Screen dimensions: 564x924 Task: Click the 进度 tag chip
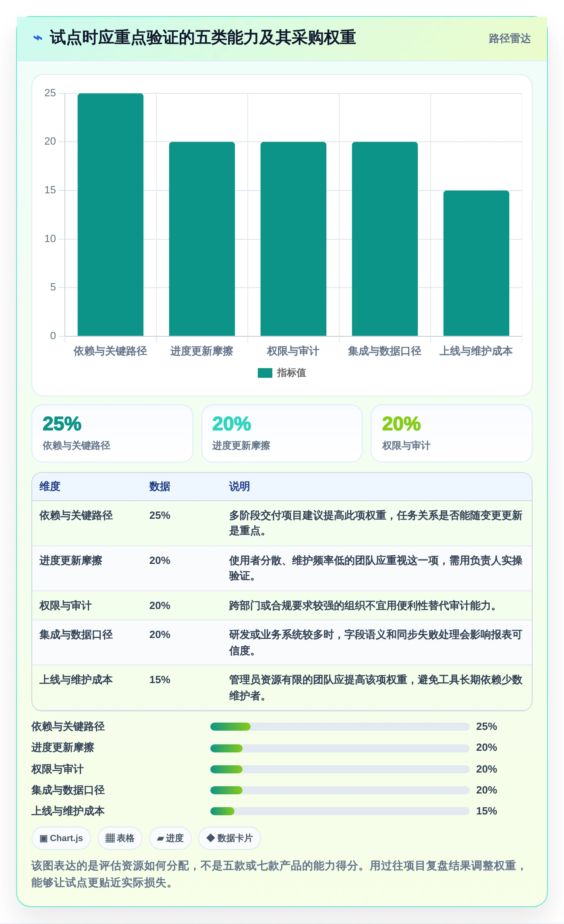click(x=170, y=838)
